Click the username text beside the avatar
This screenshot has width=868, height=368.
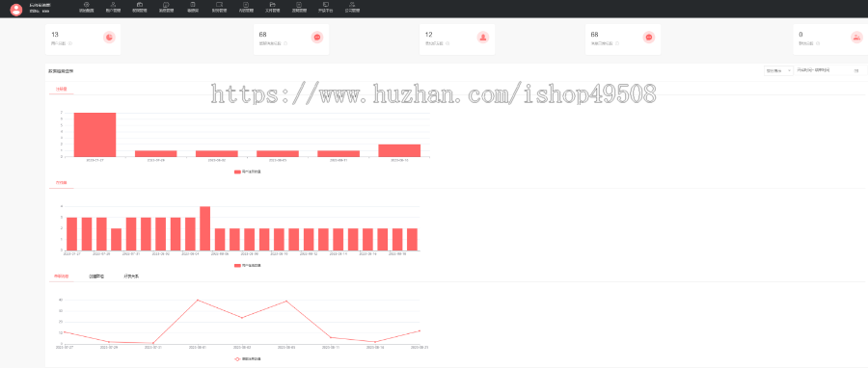coord(40,5)
